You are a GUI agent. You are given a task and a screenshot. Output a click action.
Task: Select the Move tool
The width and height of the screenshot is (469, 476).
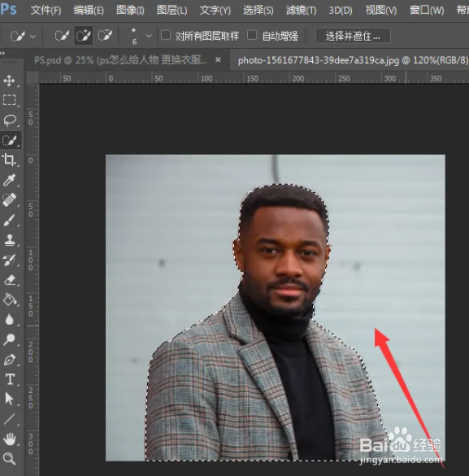(9, 81)
